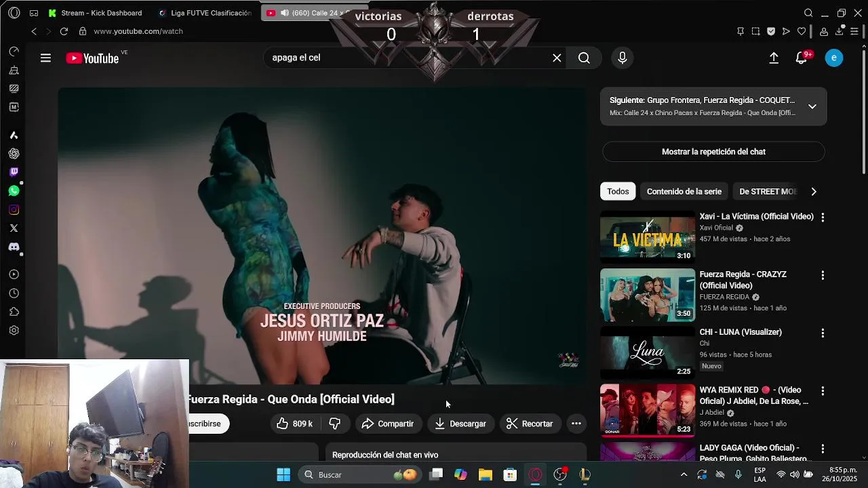
Task: Open the Xavi Oficial channel link
Action: pos(716,228)
